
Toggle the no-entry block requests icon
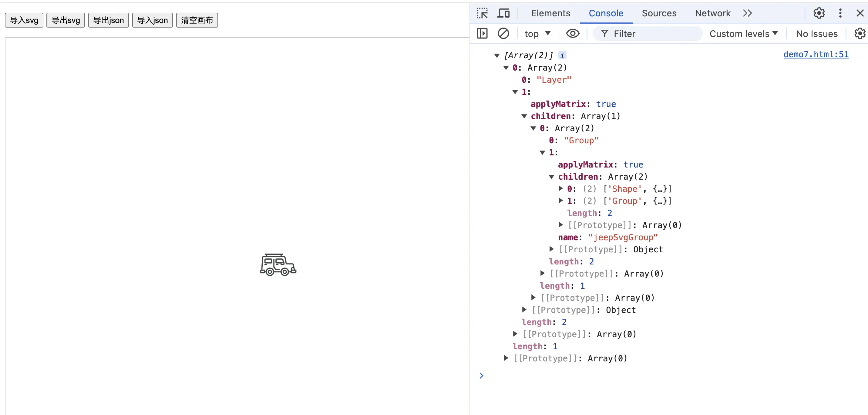[x=503, y=34]
